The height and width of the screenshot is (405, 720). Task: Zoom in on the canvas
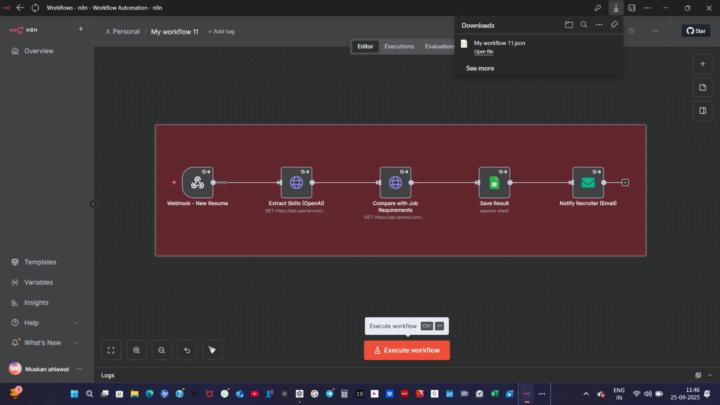[136, 350]
